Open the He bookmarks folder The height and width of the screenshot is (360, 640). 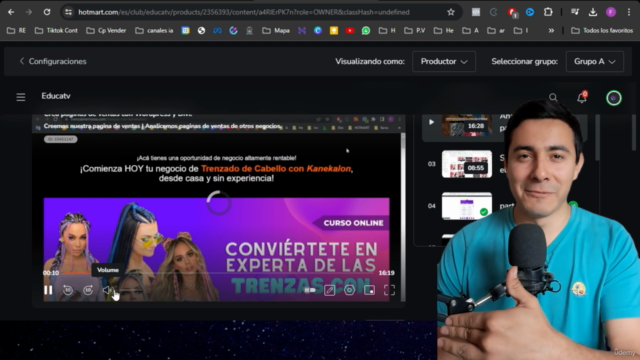[444, 31]
